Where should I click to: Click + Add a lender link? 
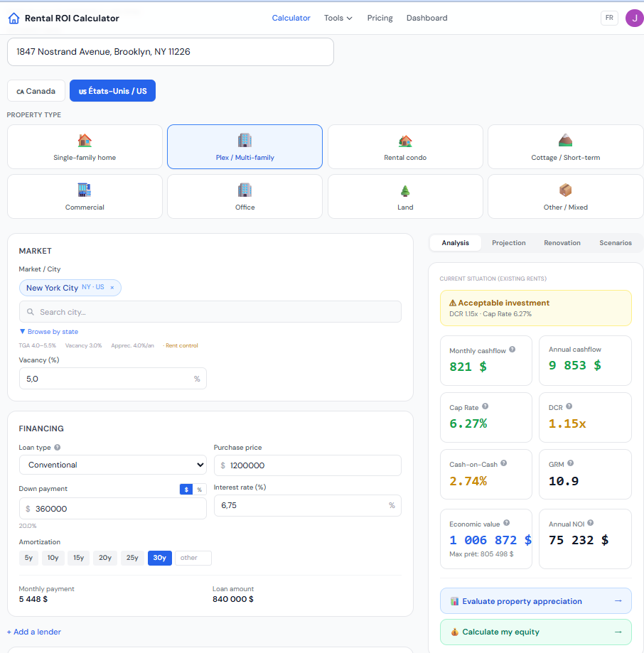point(34,632)
